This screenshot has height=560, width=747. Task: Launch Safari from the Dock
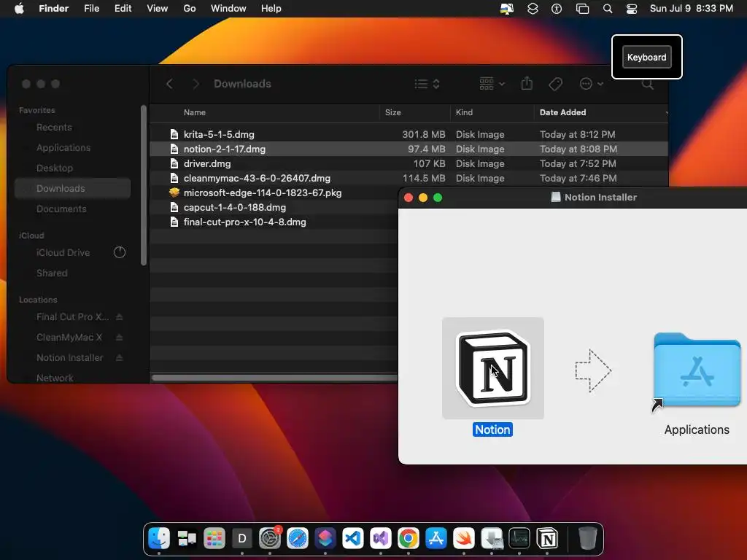coord(298,539)
